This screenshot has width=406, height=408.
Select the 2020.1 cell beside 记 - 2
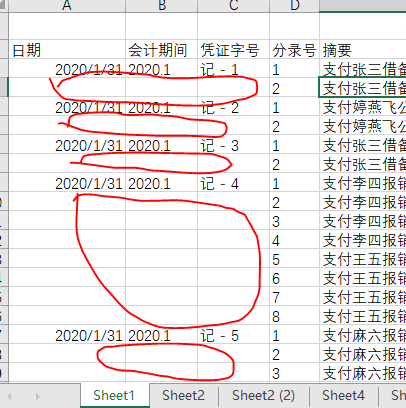pyautogui.click(x=162, y=108)
